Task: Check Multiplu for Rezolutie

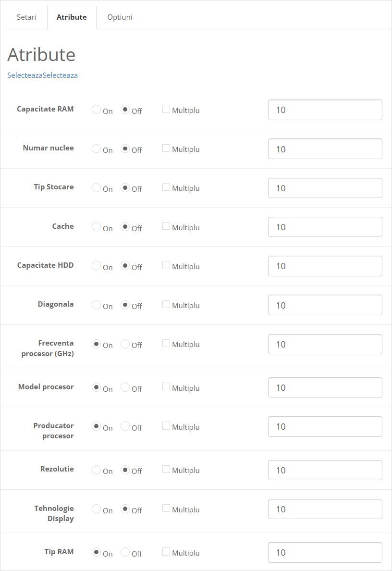Action: pyautogui.click(x=166, y=469)
